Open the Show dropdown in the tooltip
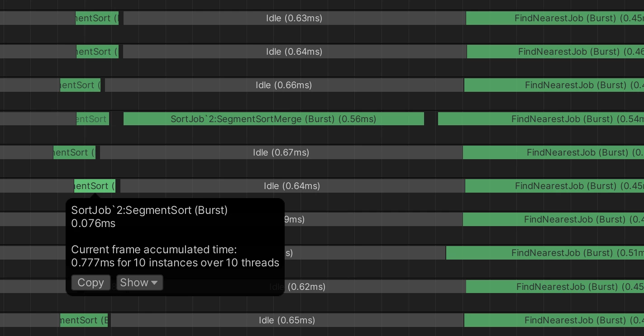 (139, 283)
